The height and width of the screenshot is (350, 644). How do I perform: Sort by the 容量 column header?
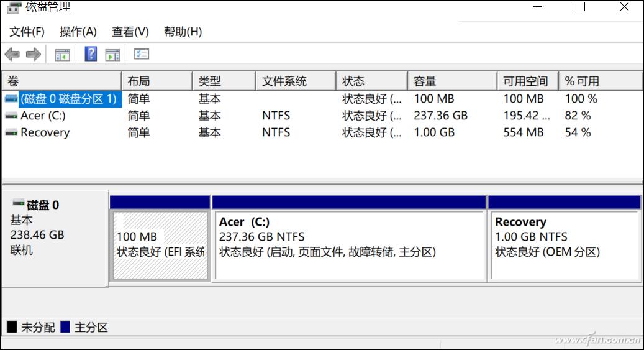click(451, 81)
